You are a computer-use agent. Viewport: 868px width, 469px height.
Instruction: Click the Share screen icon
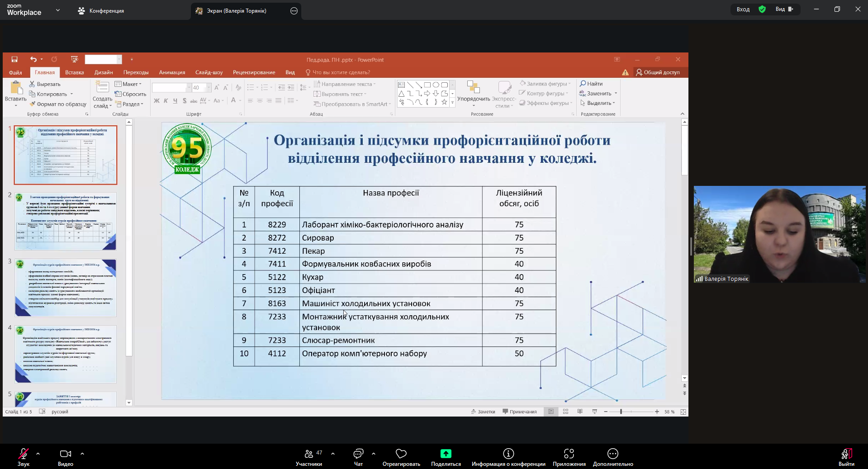point(446,454)
